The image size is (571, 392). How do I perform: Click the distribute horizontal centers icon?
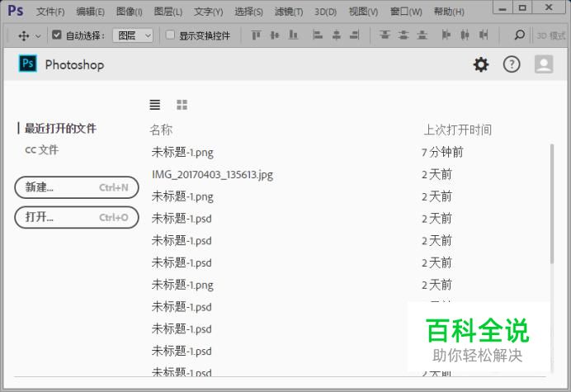click(465, 35)
